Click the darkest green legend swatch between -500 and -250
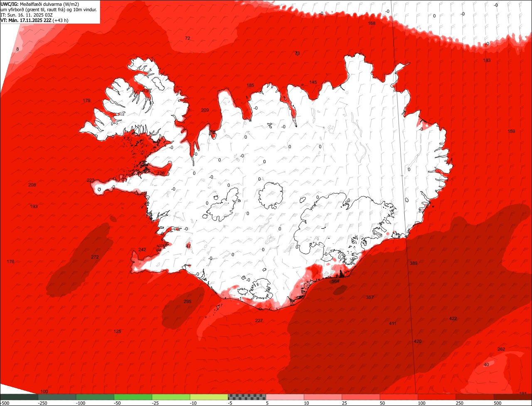The image size is (532, 406). point(19,396)
